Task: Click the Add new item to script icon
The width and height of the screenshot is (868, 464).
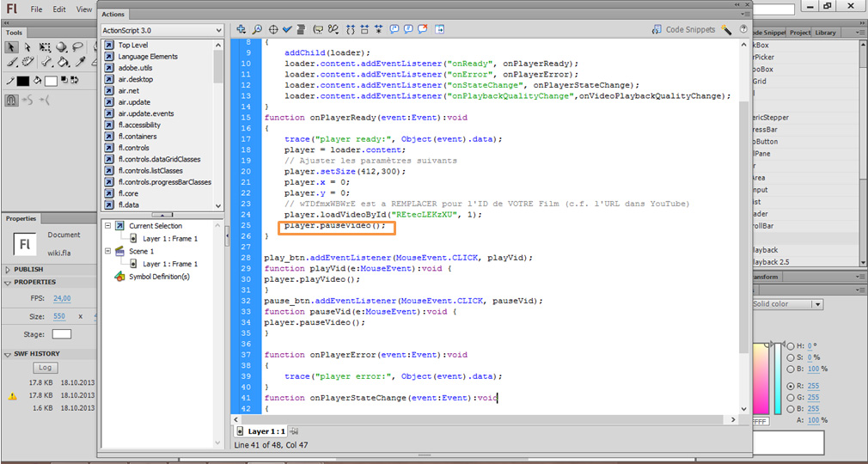Action: pyautogui.click(x=241, y=28)
